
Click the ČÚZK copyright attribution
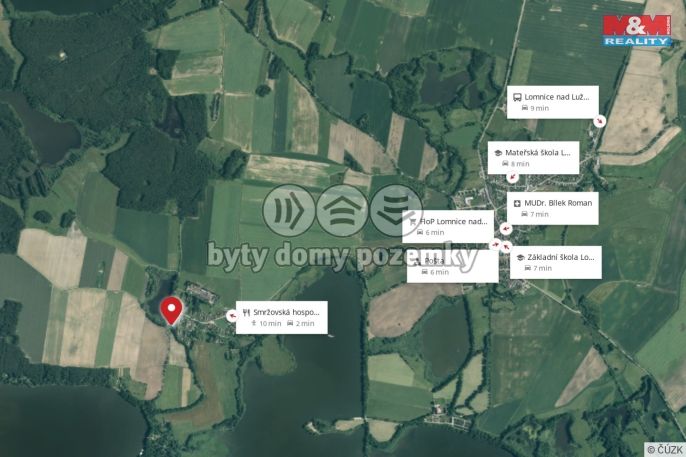(x=665, y=450)
